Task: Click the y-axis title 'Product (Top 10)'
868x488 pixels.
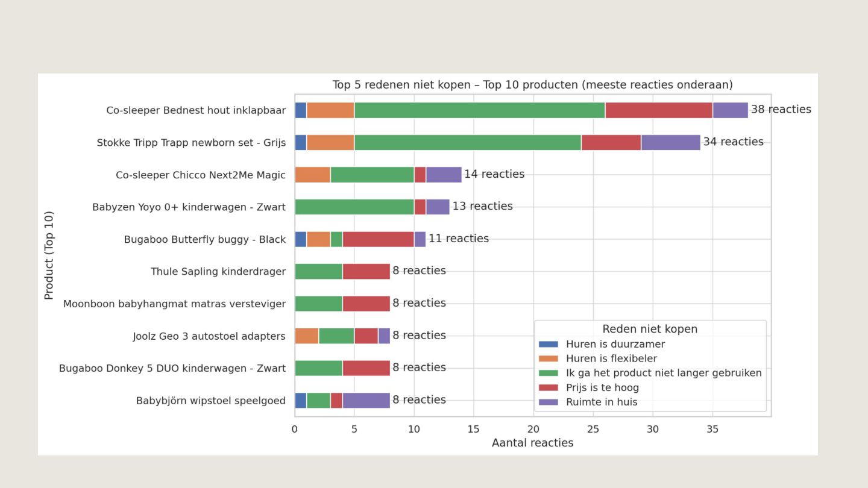Action: point(49,255)
